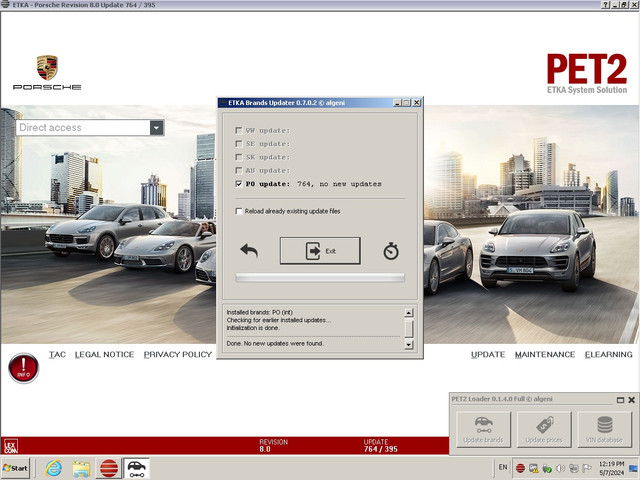Screen dimensions: 640x480
Task: Open the Windows Start menu
Action: [x=15, y=468]
